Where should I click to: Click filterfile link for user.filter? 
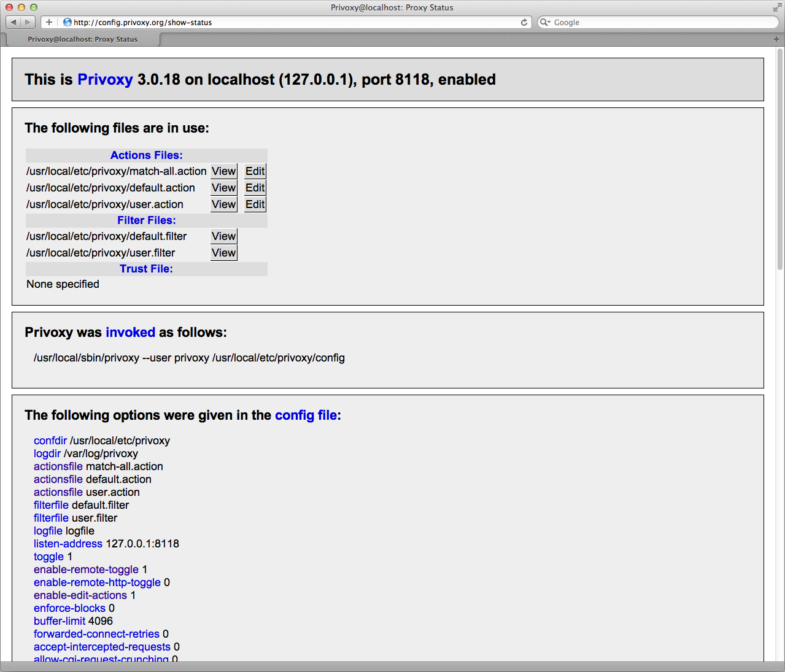pos(51,518)
